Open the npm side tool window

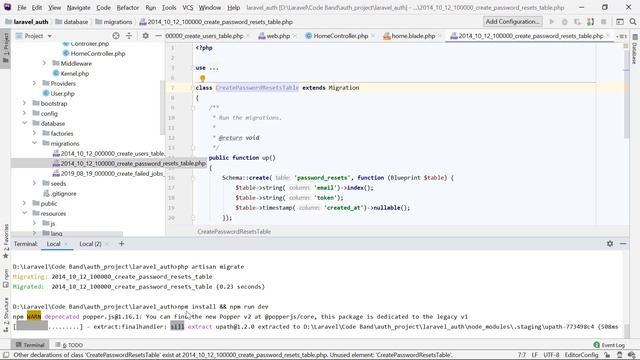coord(6,278)
